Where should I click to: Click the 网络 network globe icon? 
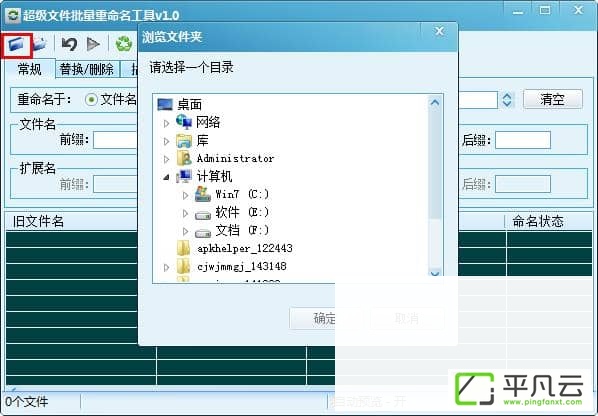[x=184, y=122]
